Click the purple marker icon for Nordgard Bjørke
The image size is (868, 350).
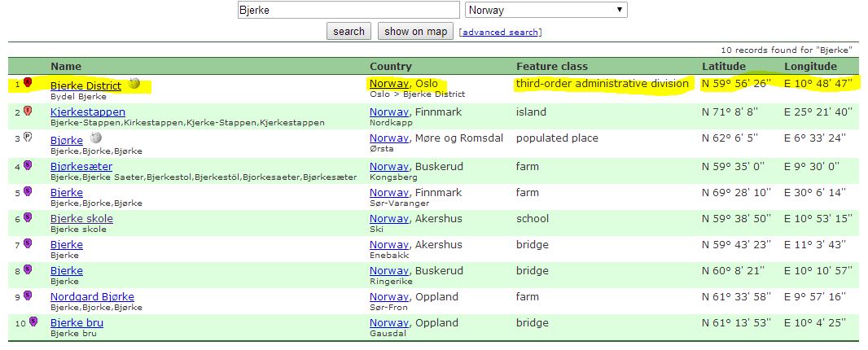(x=28, y=295)
